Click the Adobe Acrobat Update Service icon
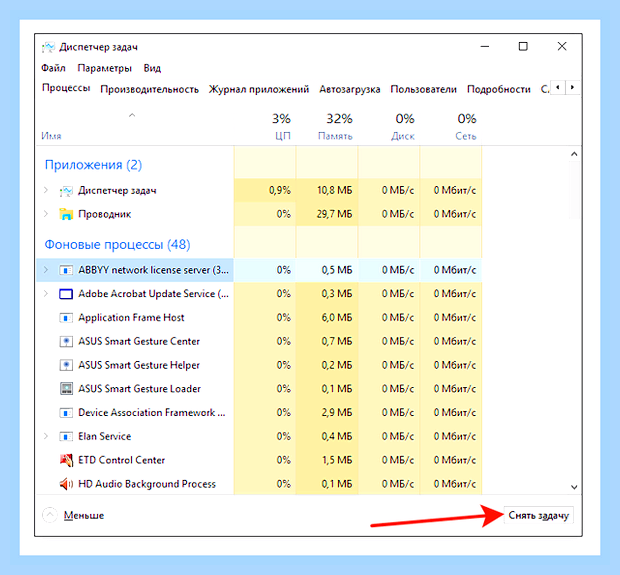The image size is (620, 575). [x=66, y=294]
